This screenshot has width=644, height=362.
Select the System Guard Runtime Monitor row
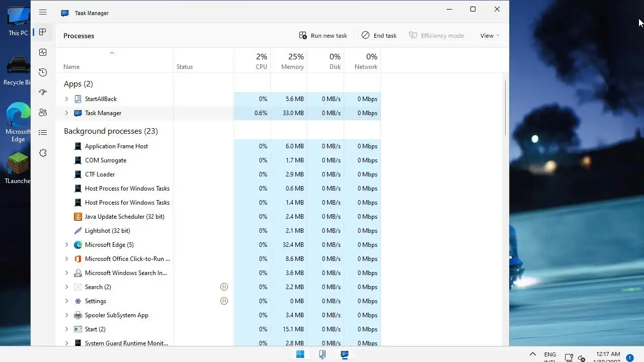click(218, 342)
